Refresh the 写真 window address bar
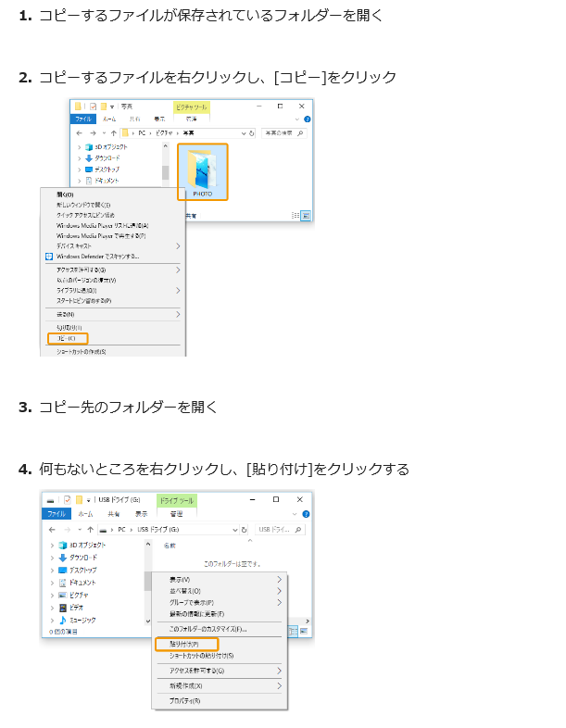 [x=251, y=133]
